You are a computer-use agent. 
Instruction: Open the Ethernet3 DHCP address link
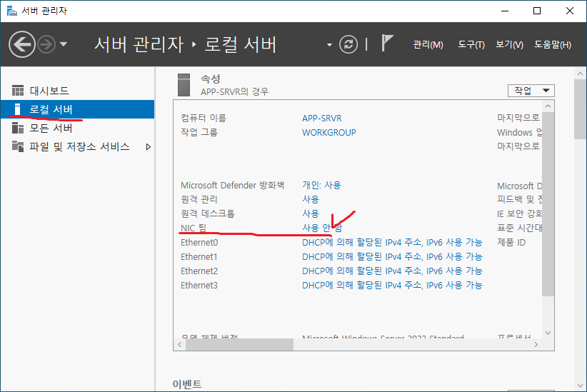[392, 285]
